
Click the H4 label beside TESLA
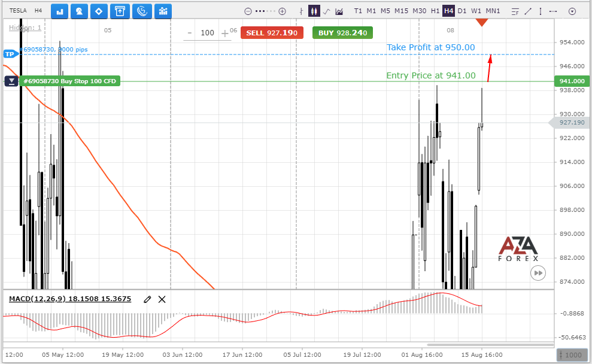tap(38, 11)
